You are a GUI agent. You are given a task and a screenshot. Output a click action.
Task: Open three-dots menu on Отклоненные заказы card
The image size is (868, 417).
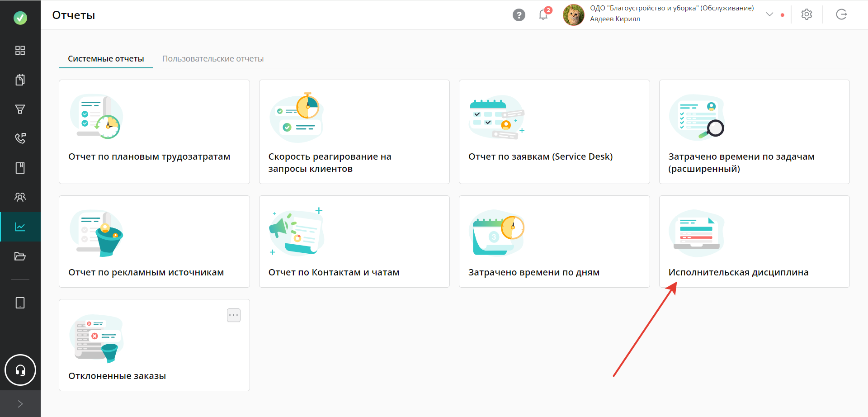pos(234,315)
